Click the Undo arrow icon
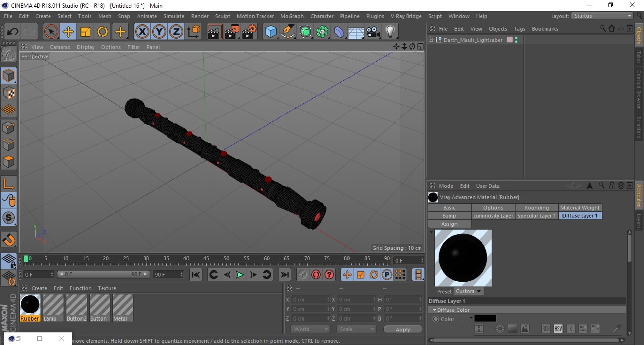 coord(13,32)
